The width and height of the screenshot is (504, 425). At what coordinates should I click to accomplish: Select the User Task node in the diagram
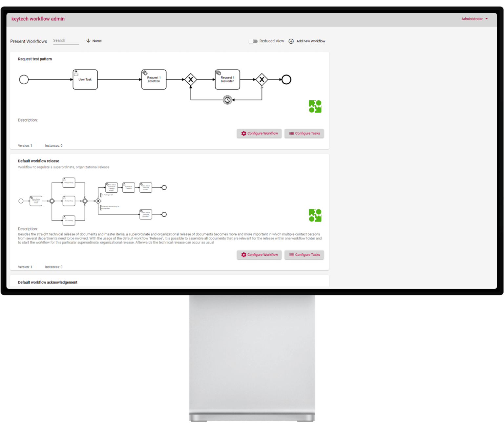pyautogui.click(x=85, y=79)
